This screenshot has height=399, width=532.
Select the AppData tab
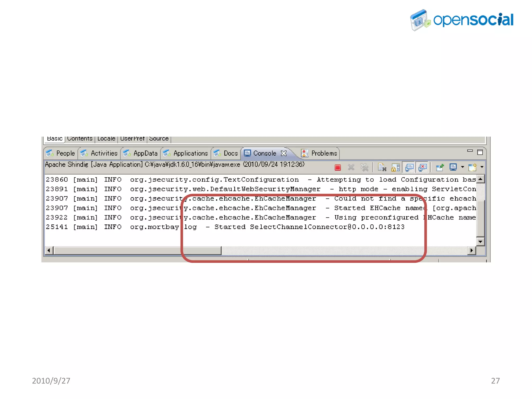coord(141,153)
